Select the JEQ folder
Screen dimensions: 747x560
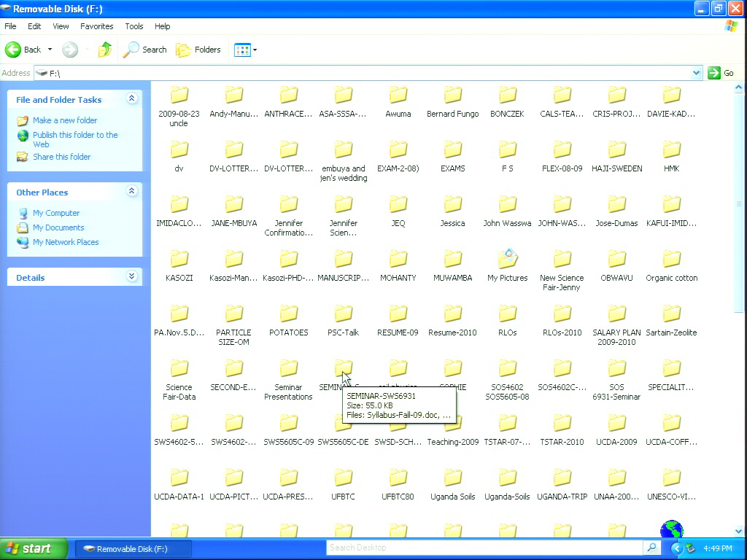click(398, 211)
